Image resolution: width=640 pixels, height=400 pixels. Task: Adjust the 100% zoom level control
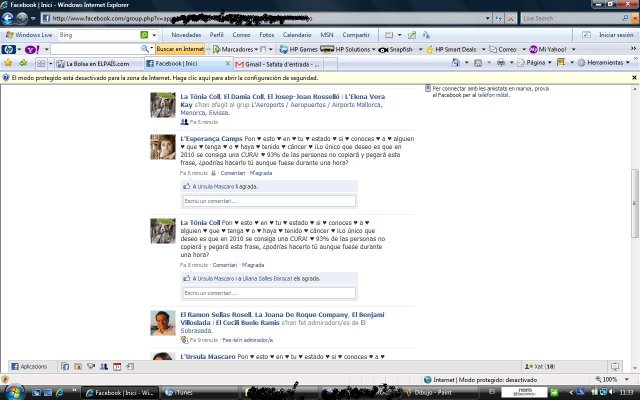coord(612,380)
